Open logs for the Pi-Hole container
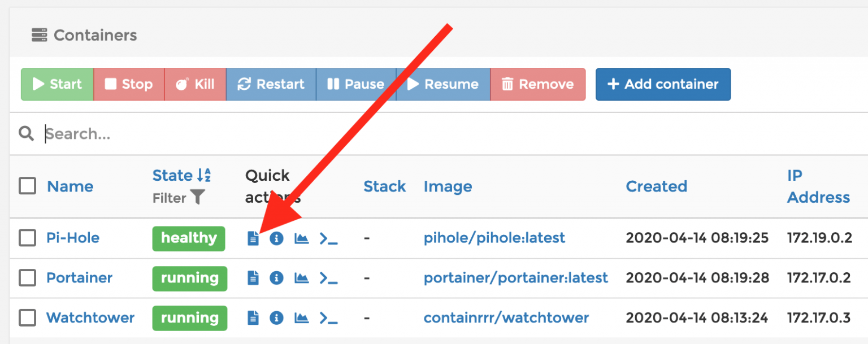The height and width of the screenshot is (344, 868). tap(253, 238)
